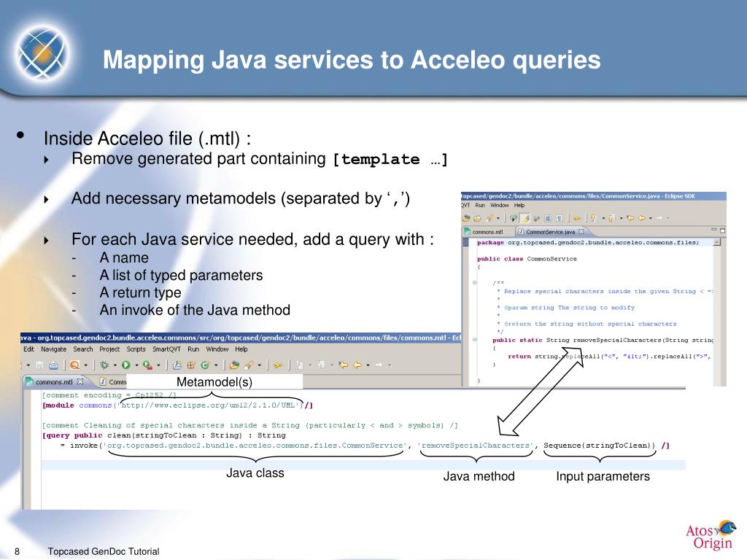The height and width of the screenshot is (560, 747).
Task: Click Next Annotation down-arrow icon
Action: coord(593,218)
